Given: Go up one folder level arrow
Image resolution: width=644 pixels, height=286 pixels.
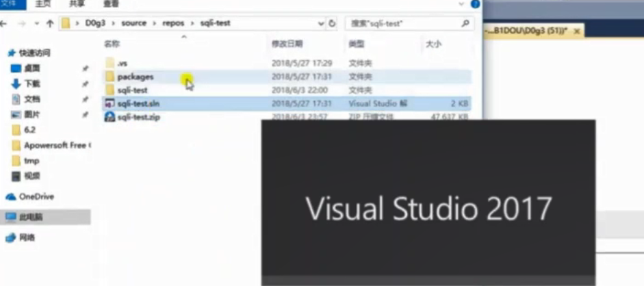Looking at the screenshot, I should click(50, 23).
